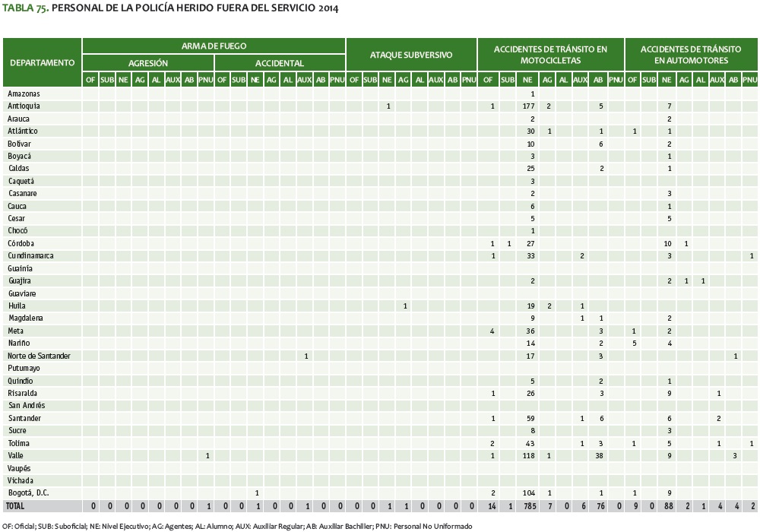Click the 118 value in Valle row
Image resolution: width=760 pixels, height=532 pixels.
coord(529,455)
